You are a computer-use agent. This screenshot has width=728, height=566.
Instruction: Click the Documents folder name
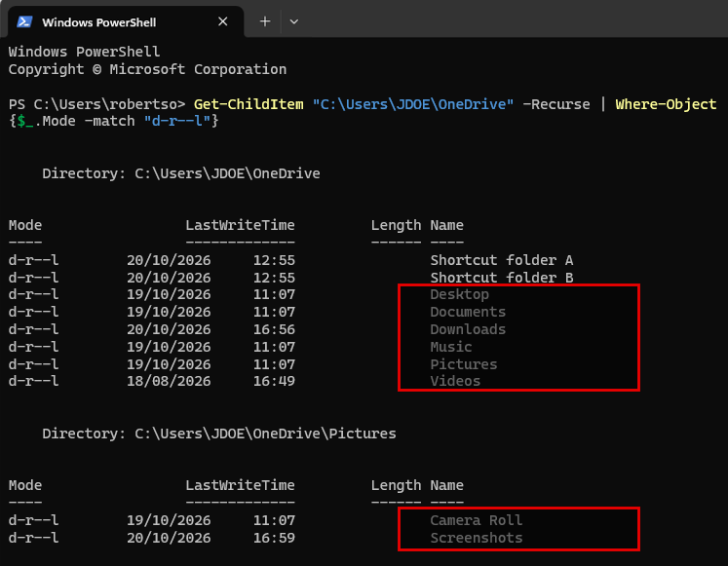[x=468, y=312]
